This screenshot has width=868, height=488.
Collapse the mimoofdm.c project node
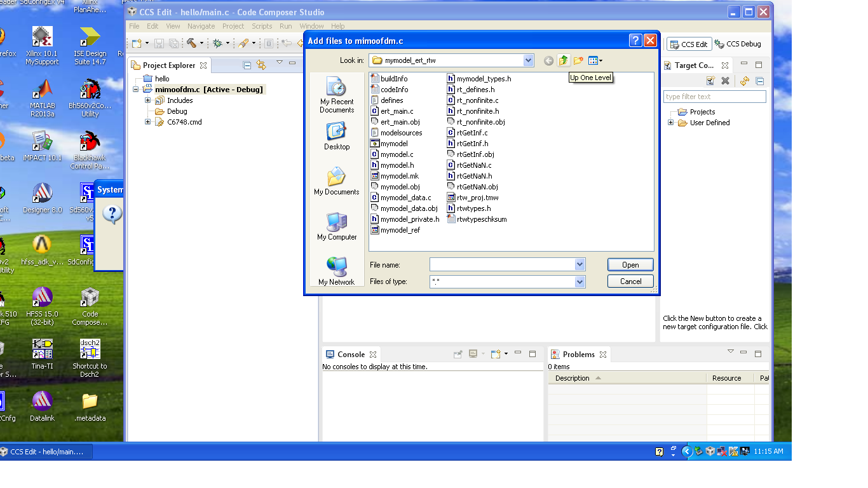pos(135,90)
